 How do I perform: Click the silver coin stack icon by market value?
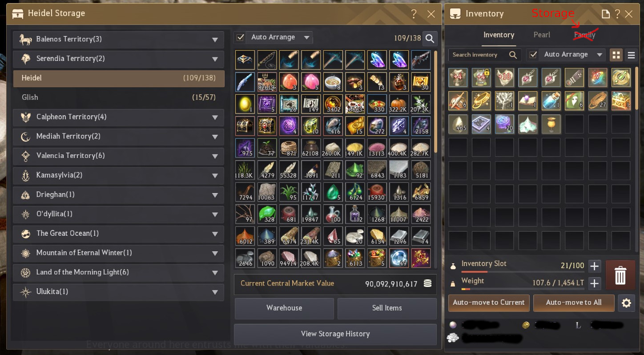(x=427, y=284)
